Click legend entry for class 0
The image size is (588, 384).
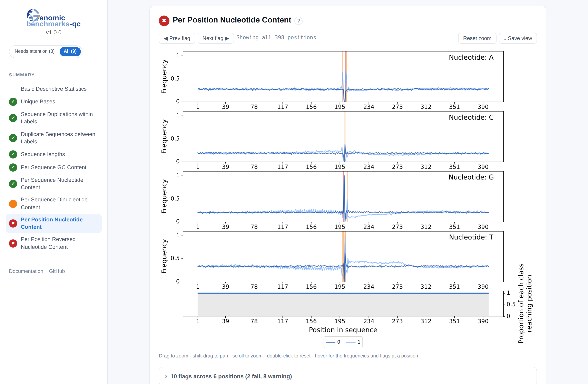coord(333,342)
